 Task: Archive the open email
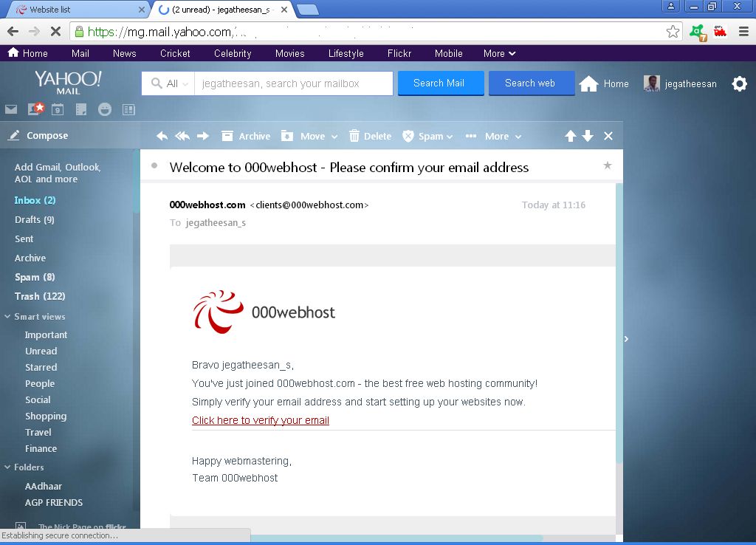click(246, 136)
